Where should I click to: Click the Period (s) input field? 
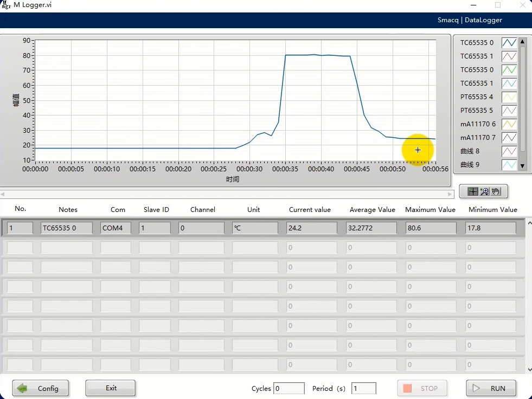pyautogui.click(x=364, y=389)
